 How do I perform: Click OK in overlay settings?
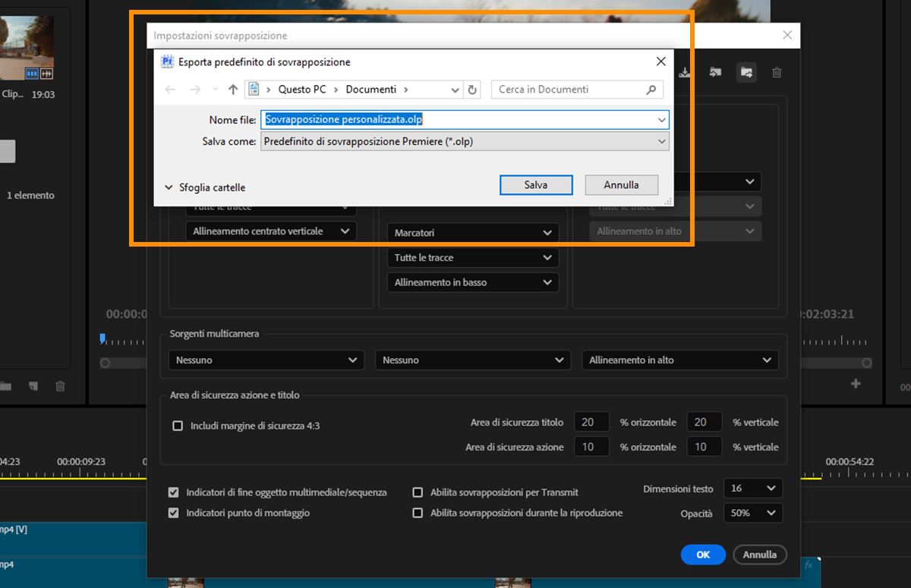(703, 555)
